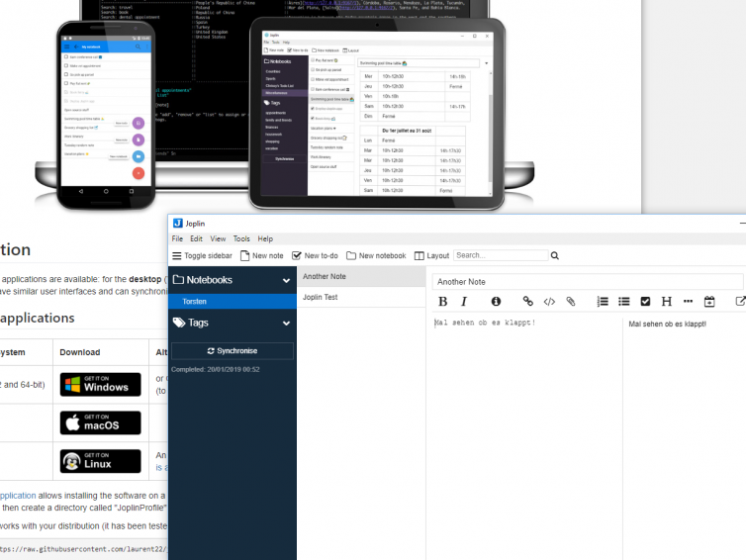Image resolution: width=746 pixels, height=560 pixels.
Task: Collapse the Notebooks section chevron
Action: tap(286, 280)
